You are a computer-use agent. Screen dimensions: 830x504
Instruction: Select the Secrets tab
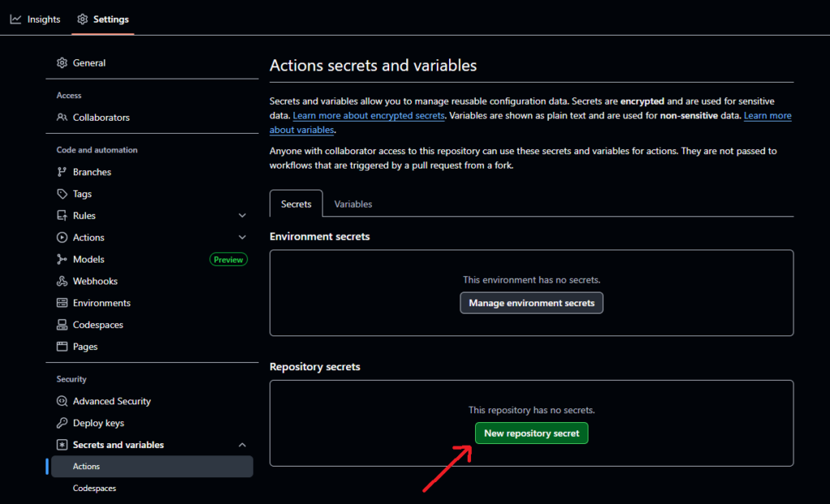(296, 204)
